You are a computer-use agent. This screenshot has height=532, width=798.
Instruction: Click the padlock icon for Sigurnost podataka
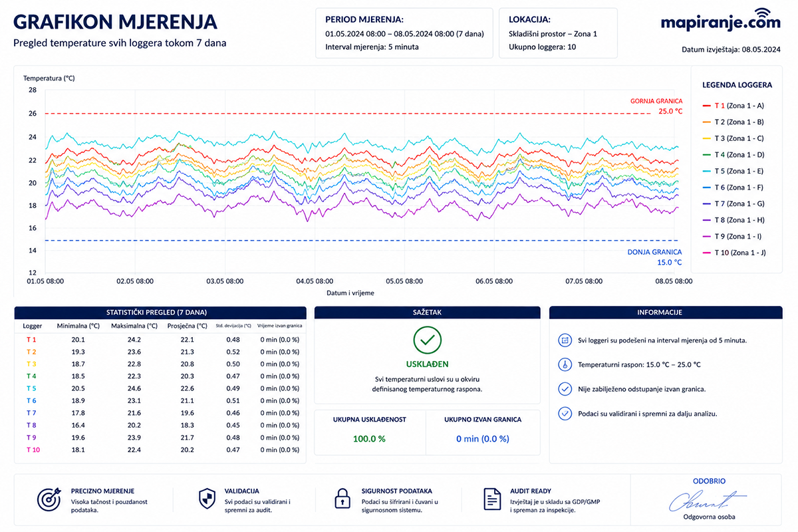click(x=342, y=499)
